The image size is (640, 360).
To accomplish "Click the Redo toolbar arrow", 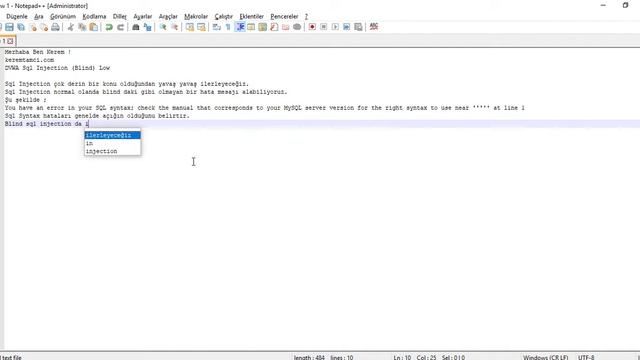I will pos(120,27).
